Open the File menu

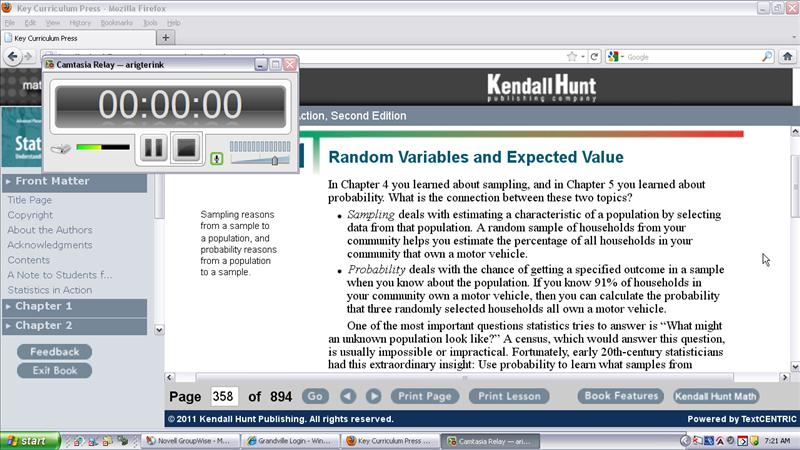(10, 23)
